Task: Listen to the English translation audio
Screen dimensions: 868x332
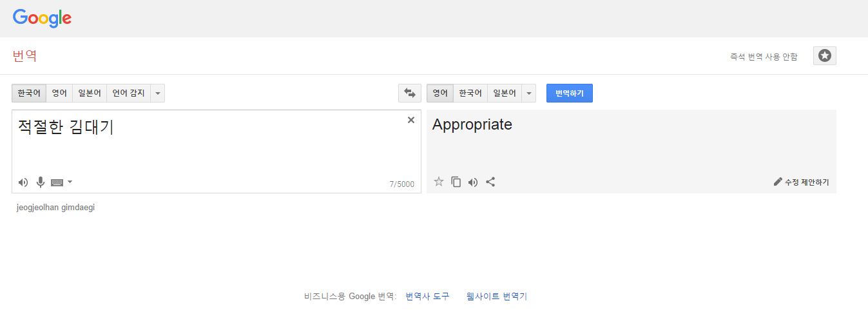Action: coord(473,182)
